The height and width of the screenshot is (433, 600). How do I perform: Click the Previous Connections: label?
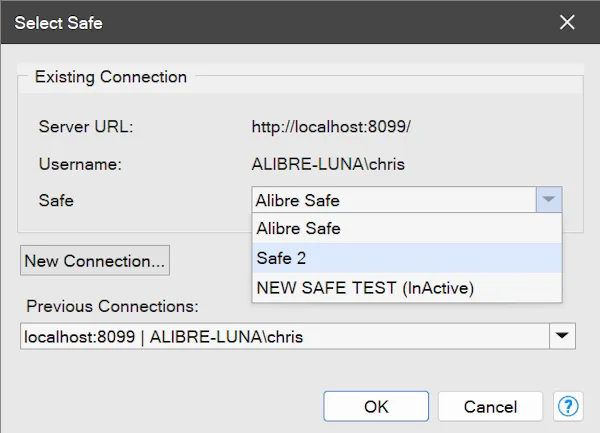tap(112, 306)
